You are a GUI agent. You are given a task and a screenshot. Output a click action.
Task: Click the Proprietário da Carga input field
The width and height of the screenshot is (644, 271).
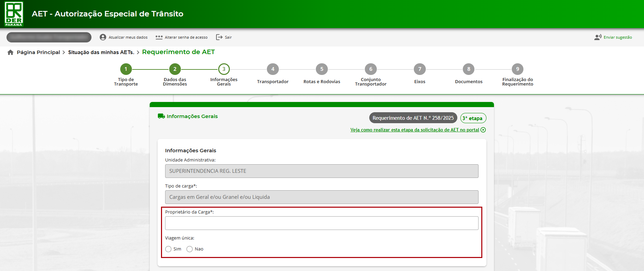322,223
